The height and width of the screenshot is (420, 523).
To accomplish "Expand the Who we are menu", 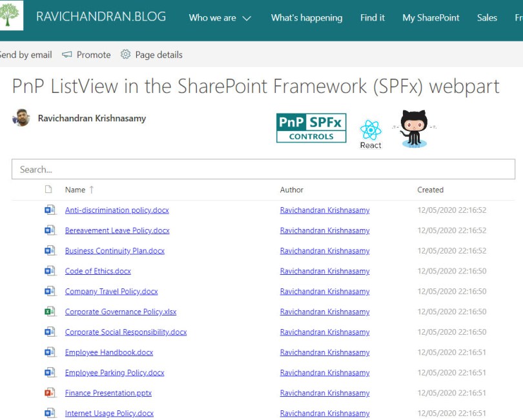I will point(220,18).
